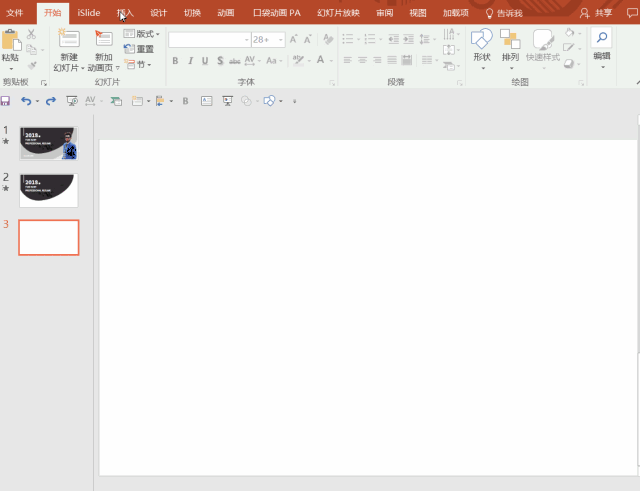This screenshot has height=491, width=640.
Task: Click the Tell Me (告诉我) box
Action: tap(504, 13)
